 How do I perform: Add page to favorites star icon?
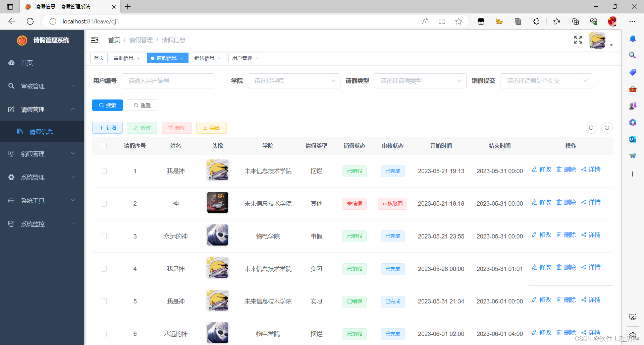coord(459,21)
